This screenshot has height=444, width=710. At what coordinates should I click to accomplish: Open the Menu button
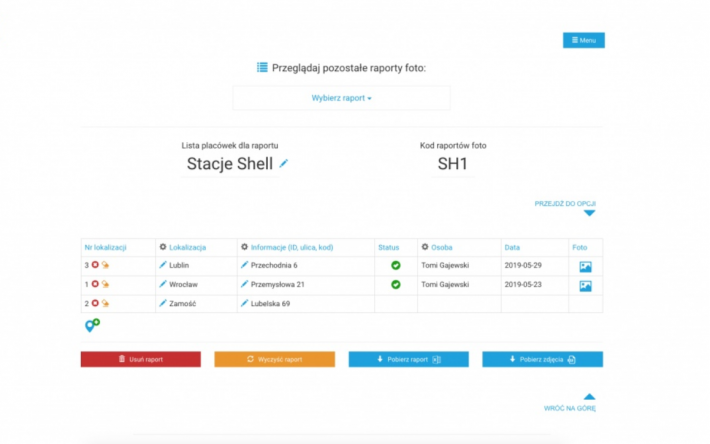[583, 40]
